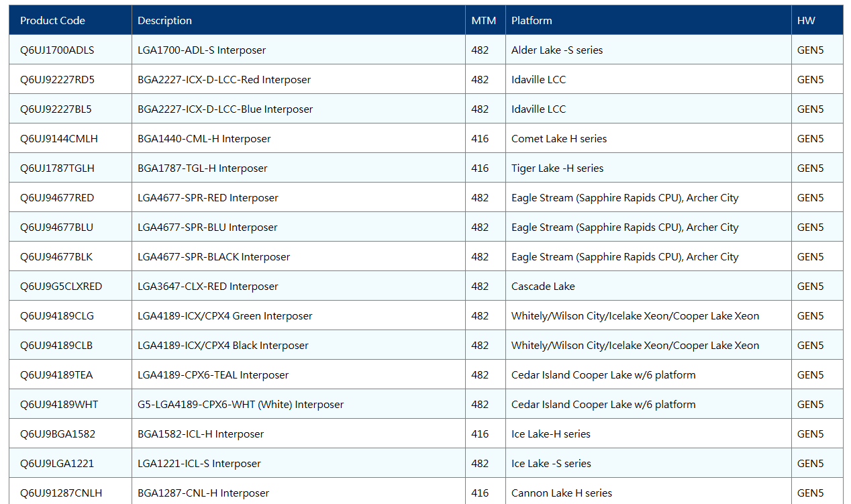
Task: Click the Comet Lake H series platform cell
Action: pyautogui.click(x=559, y=139)
